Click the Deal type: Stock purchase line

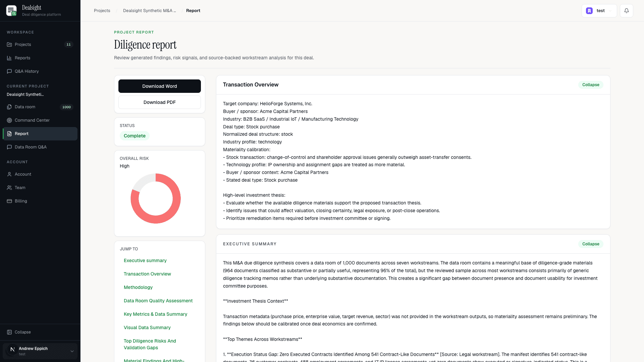(251, 127)
